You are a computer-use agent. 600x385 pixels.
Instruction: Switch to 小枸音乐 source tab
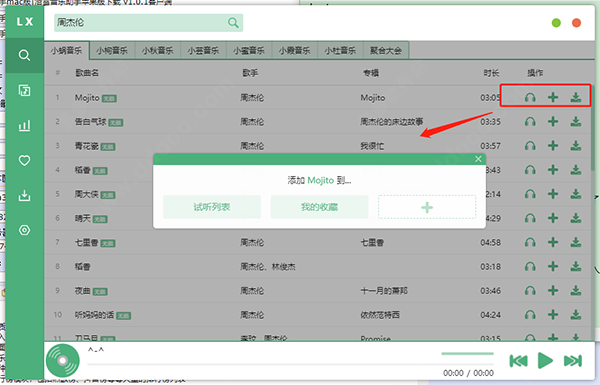click(x=112, y=51)
